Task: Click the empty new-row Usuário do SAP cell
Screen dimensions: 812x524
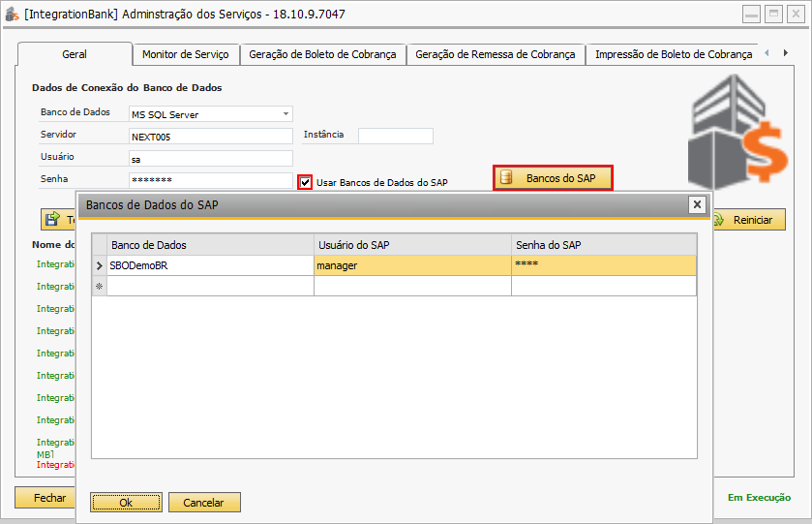Action: [412, 286]
